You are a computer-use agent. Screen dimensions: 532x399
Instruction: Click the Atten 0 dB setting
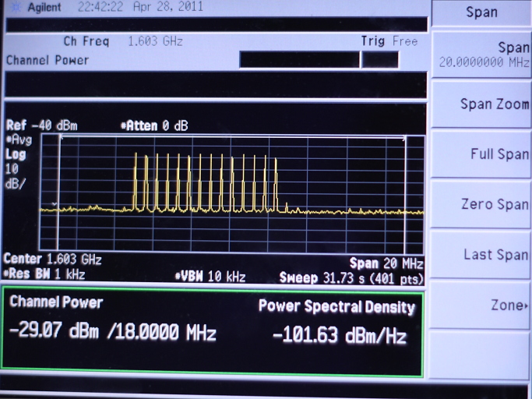point(153,125)
